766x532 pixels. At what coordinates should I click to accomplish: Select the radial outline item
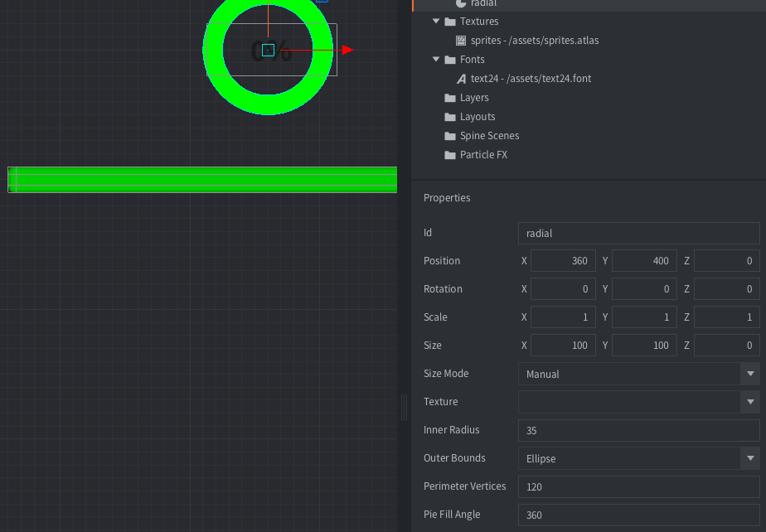[x=589, y=3]
